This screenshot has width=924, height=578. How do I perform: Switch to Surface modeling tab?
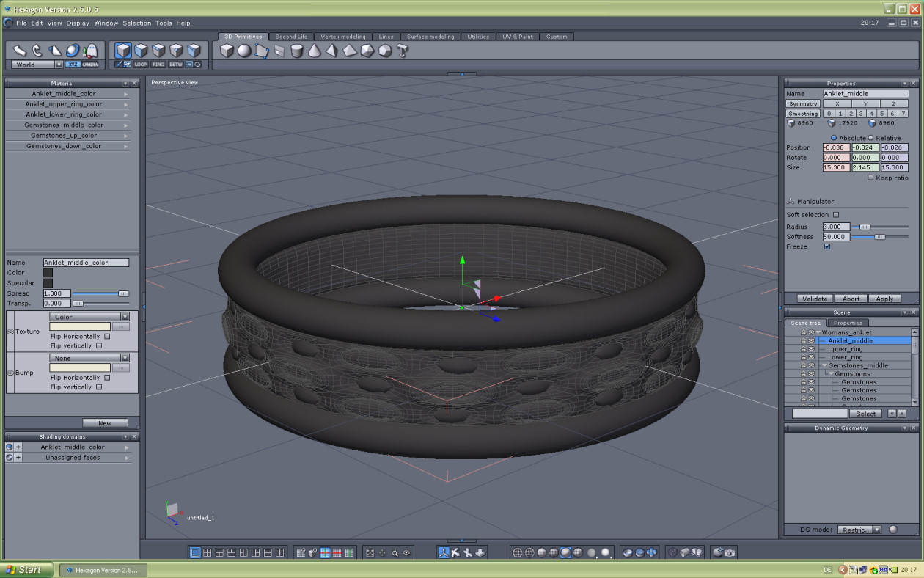tap(430, 37)
